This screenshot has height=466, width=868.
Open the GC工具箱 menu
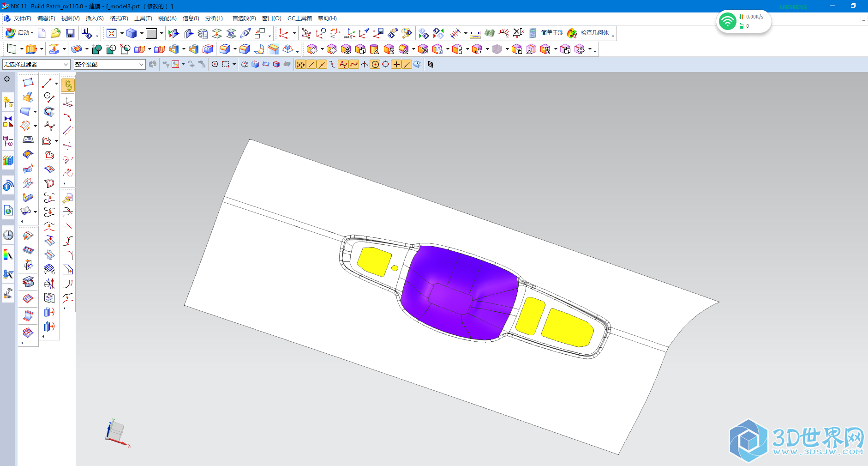299,18
